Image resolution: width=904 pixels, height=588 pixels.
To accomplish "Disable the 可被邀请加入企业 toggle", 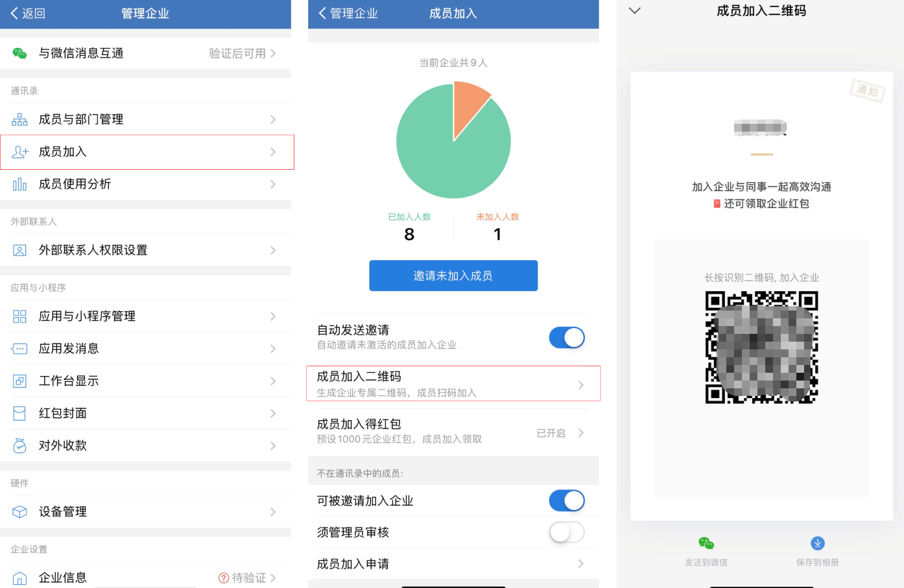I will 566,500.
